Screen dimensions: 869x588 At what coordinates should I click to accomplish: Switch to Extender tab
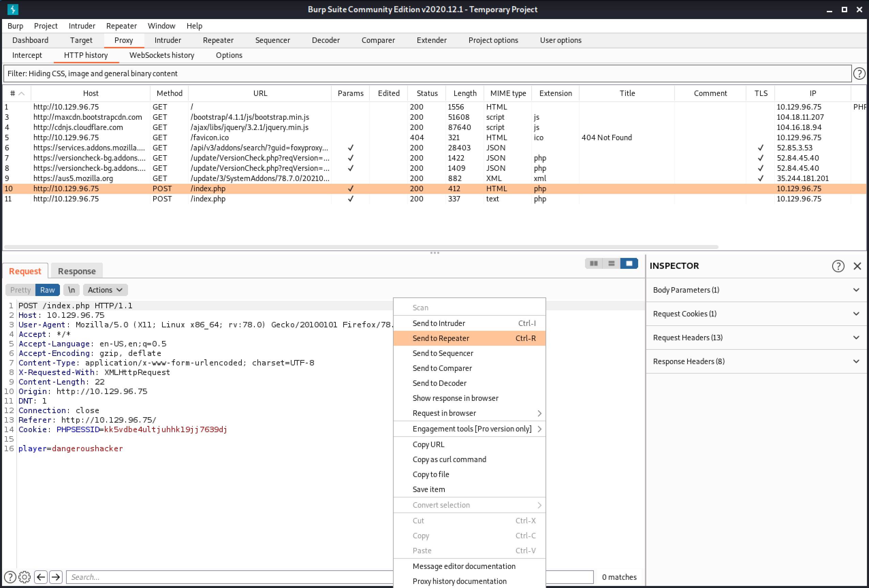point(432,40)
